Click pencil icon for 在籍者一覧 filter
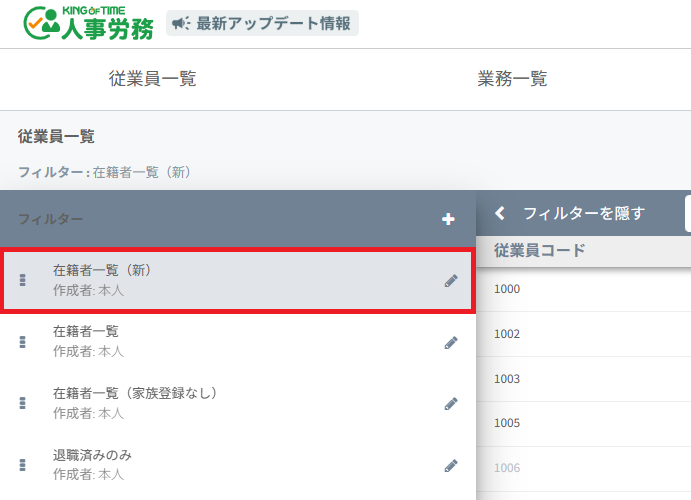This screenshot has height=500, width=691. (451, 342)
